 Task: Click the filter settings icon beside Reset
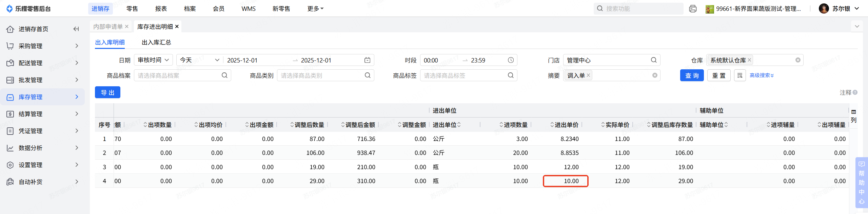[x=740, y=75]
